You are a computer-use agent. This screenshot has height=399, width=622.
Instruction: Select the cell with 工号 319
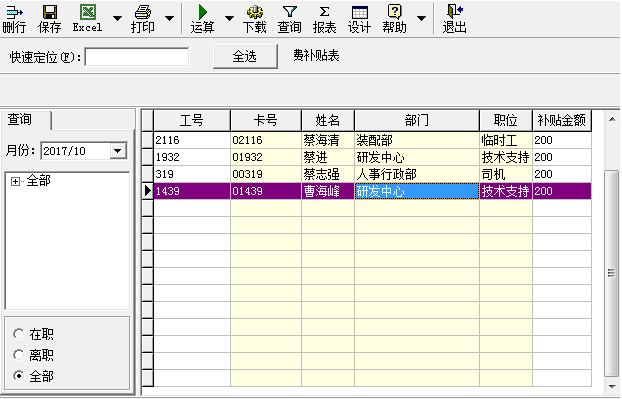tap(192, 175)
